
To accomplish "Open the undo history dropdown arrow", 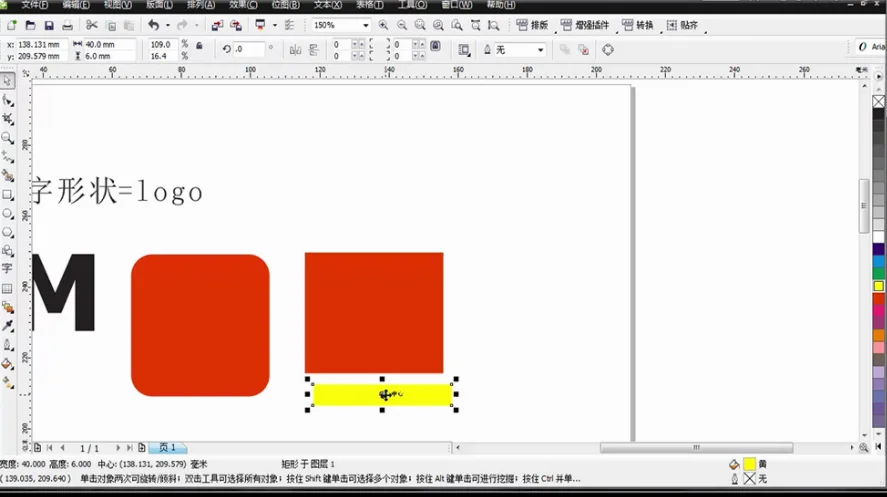I will coord(167,25).
